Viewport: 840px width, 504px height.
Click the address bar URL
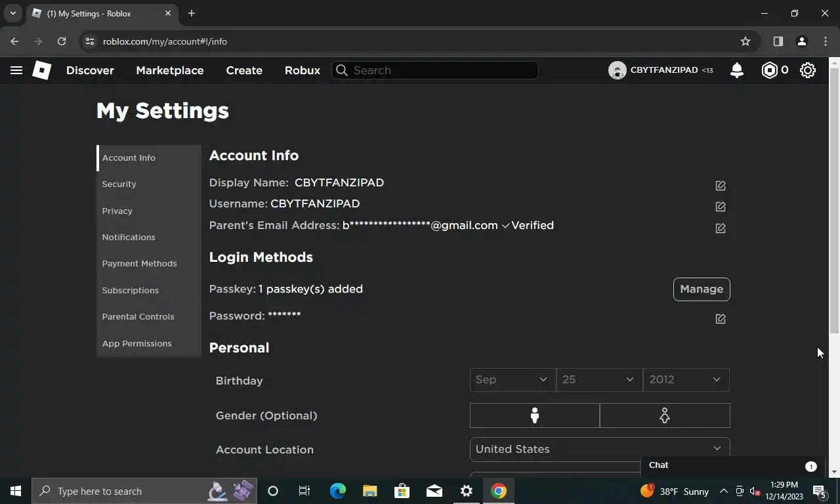165,41
